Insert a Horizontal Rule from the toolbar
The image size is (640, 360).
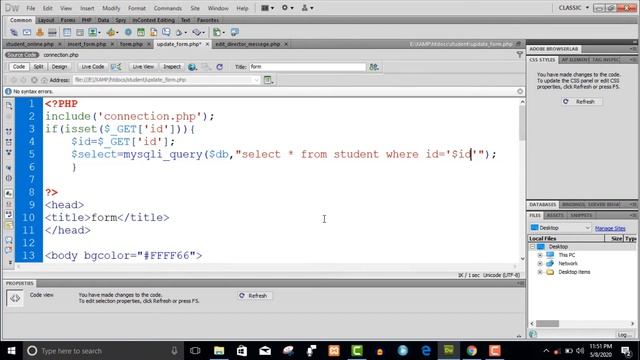pyautogui.click(x=52, y=32)
